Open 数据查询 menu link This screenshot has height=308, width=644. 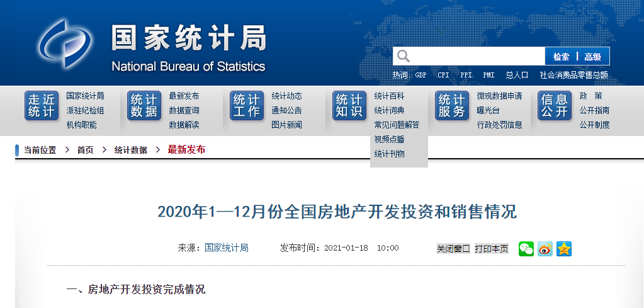[x=184, y=110]
